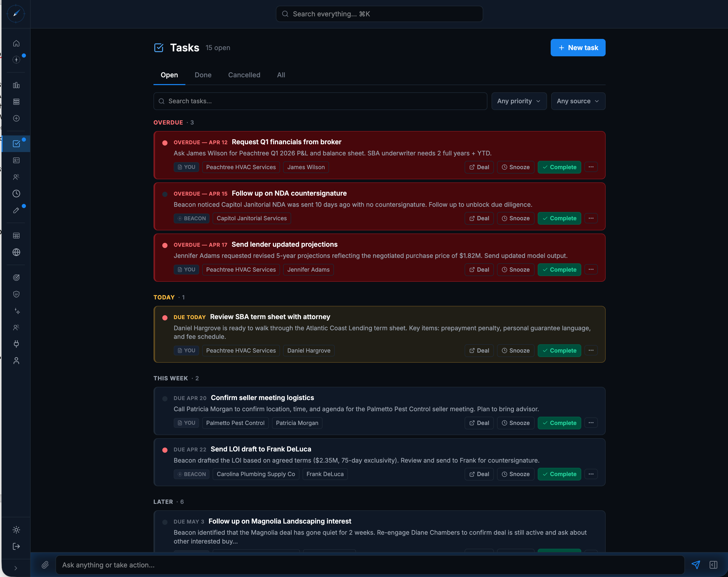Open the globe icon in sidebar
The image size is (728, 577).
click(x=16, y=252)
